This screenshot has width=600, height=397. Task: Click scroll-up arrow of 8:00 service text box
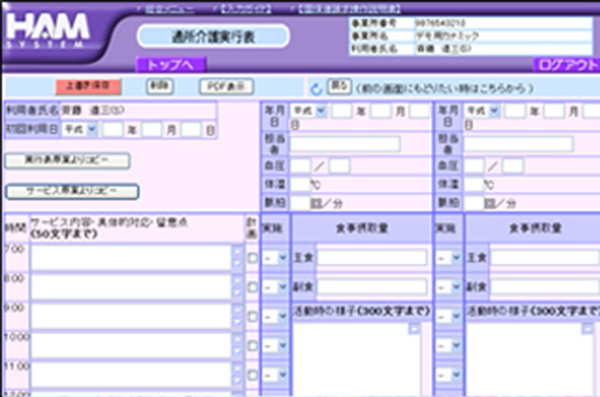[238, 281]
